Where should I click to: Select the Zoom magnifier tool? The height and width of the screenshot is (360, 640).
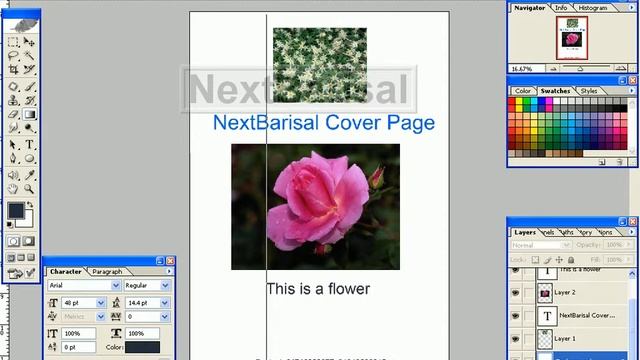[29, 189]
